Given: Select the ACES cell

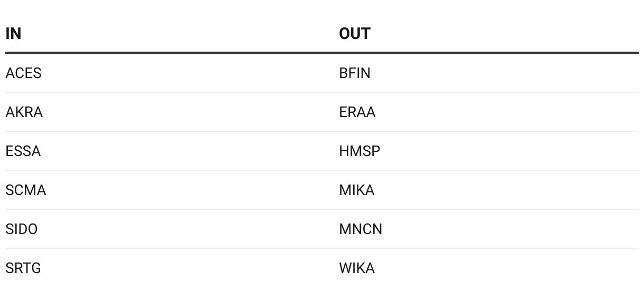Looking at the screenshot, I should pyautogui.click(x=23, y=73).
